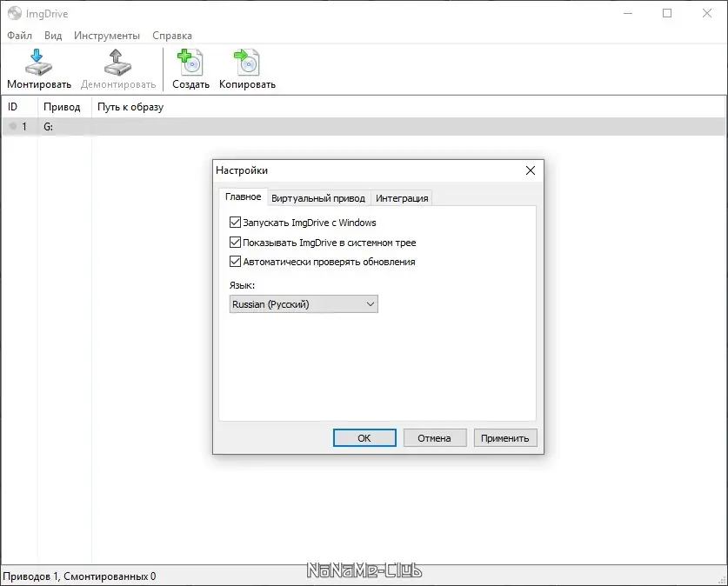
Task: Click the Монтировать toolbar icon
Action: click(38, 63)
